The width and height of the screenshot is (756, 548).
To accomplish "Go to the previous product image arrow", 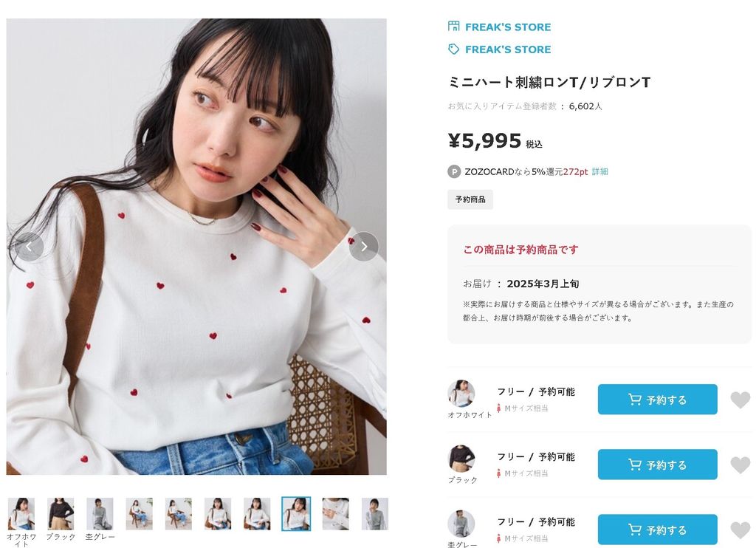I will pyautogui.click(x=29, y=247).
